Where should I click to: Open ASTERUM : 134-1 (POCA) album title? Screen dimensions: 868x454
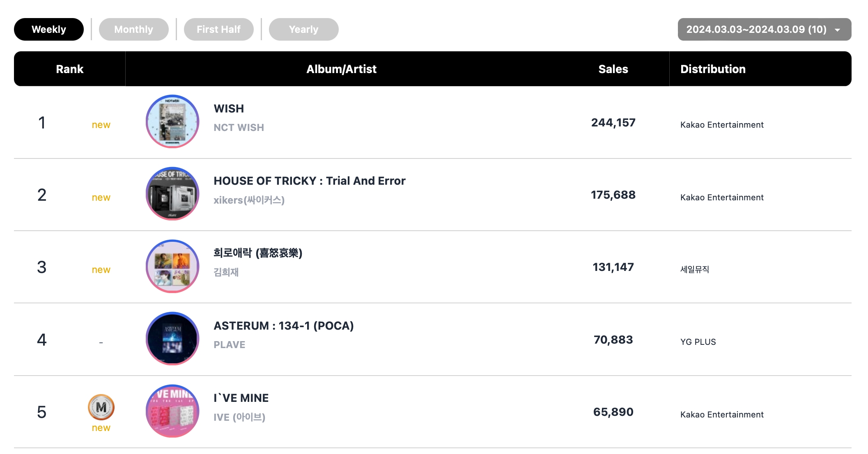pyautogui.click(x=284, y=326)
